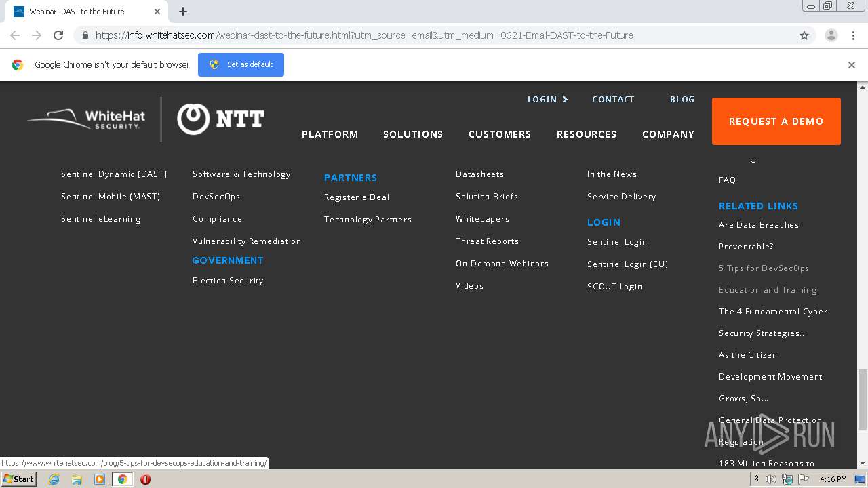Open Election Security link
Screen dimensions: 868x488
tap(228, 281)
